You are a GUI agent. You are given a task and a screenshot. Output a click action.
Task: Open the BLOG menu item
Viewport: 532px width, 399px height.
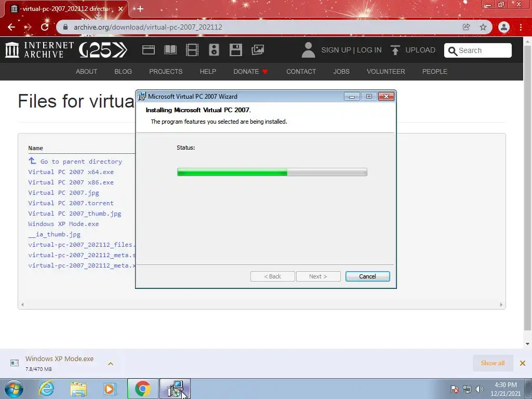(123, 72)
